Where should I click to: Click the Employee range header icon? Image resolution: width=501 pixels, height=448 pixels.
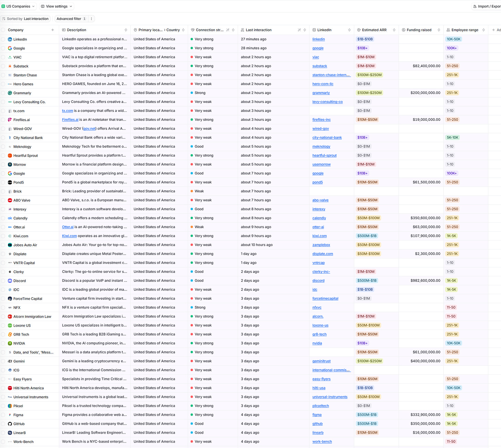coord(448,30)
